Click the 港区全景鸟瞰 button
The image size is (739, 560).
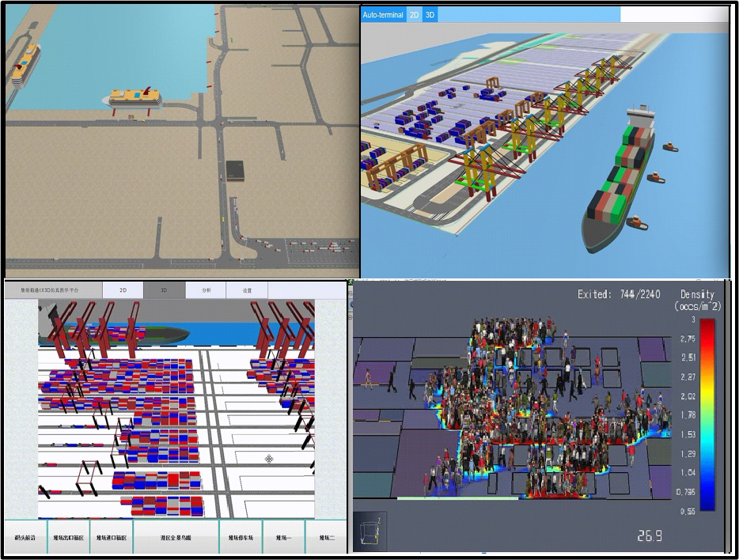tap(176, 538)
